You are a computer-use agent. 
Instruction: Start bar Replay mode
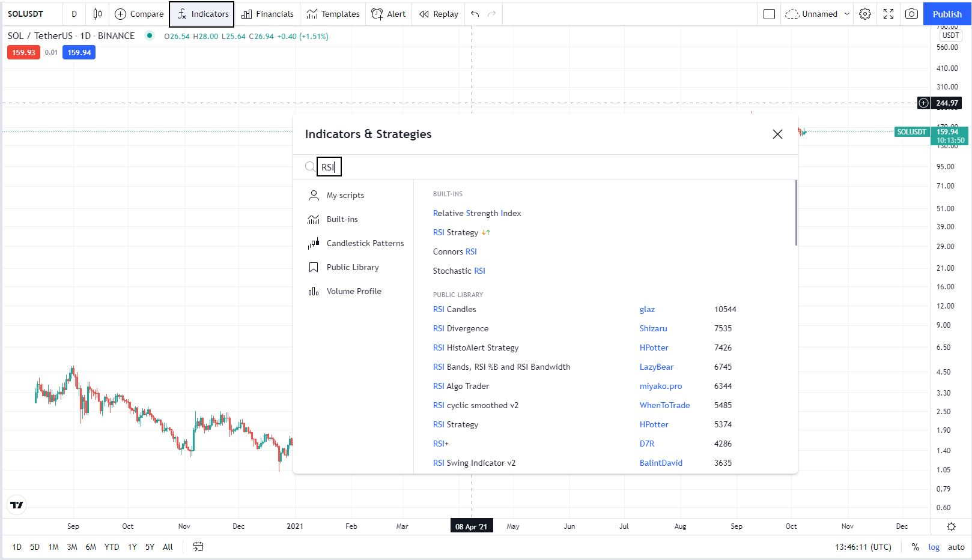[x=439, y=14]
